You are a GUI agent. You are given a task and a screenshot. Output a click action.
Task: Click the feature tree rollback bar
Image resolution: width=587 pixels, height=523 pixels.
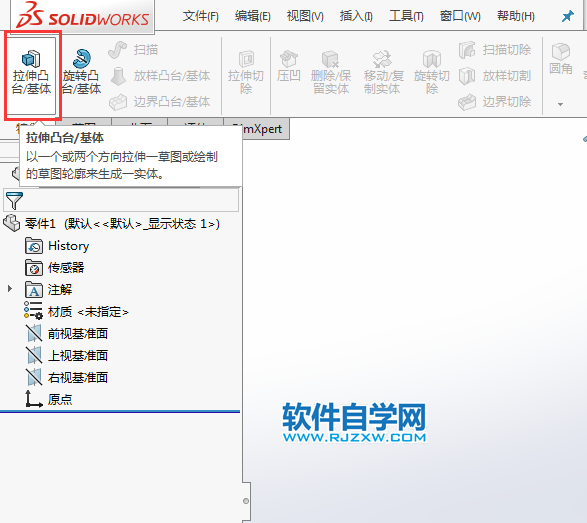120,412
